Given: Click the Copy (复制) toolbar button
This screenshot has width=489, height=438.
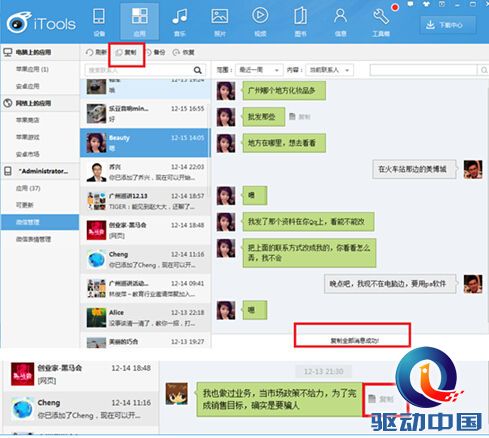Looking at the screenshot, I should point(126,52).
